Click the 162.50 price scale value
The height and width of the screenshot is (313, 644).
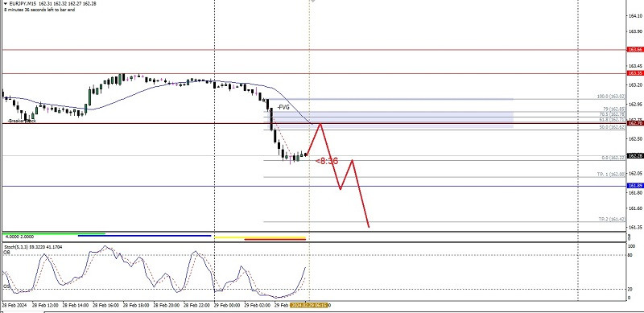pyautogui.click(x=635, y=138)
